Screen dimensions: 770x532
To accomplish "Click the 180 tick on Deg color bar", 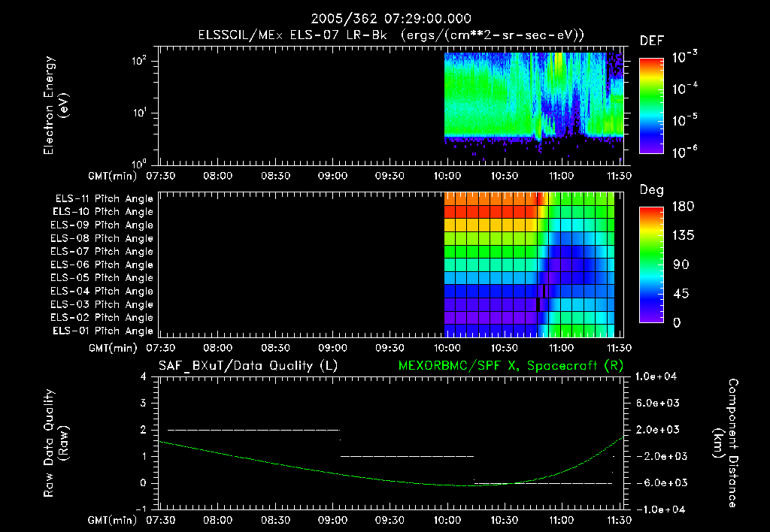I will 683,207.
